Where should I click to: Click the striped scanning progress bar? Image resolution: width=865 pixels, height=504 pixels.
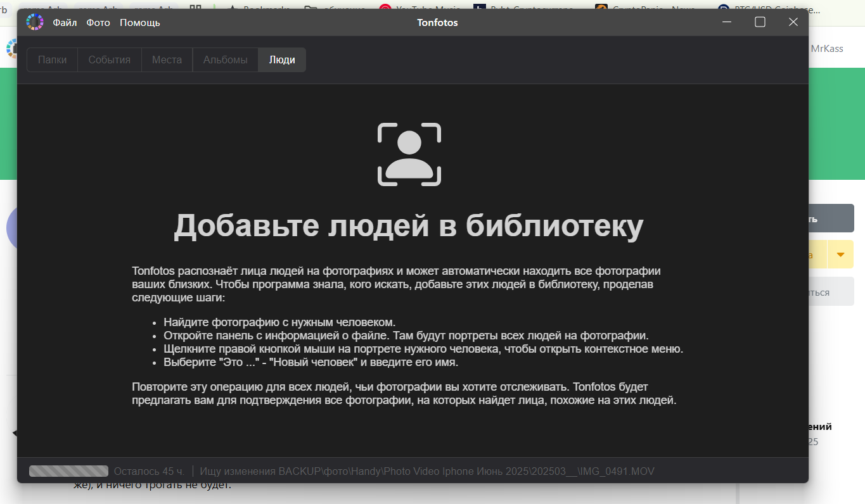[69, 471]
